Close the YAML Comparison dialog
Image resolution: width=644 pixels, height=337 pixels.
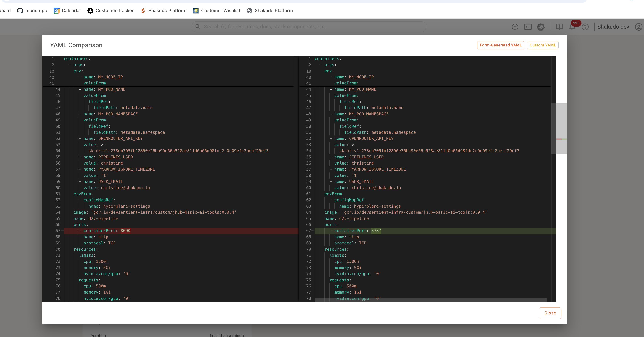[550, 313]
